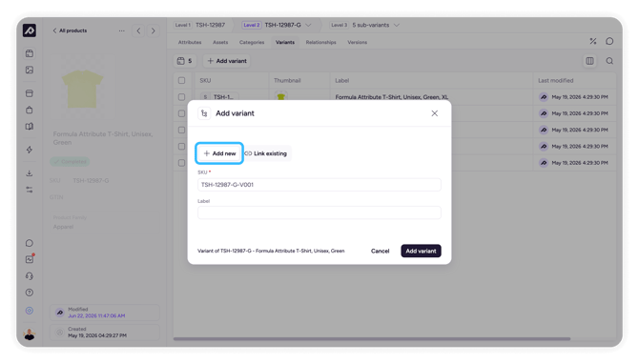
Task: Click the percent completeness icon
Action: 593,41
